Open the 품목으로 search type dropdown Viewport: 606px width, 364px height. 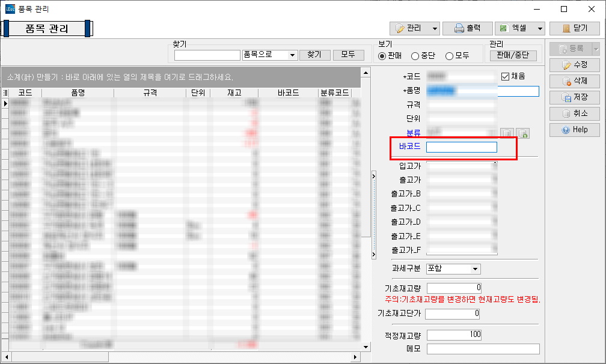pyautogui.click(x=293, y=55)
